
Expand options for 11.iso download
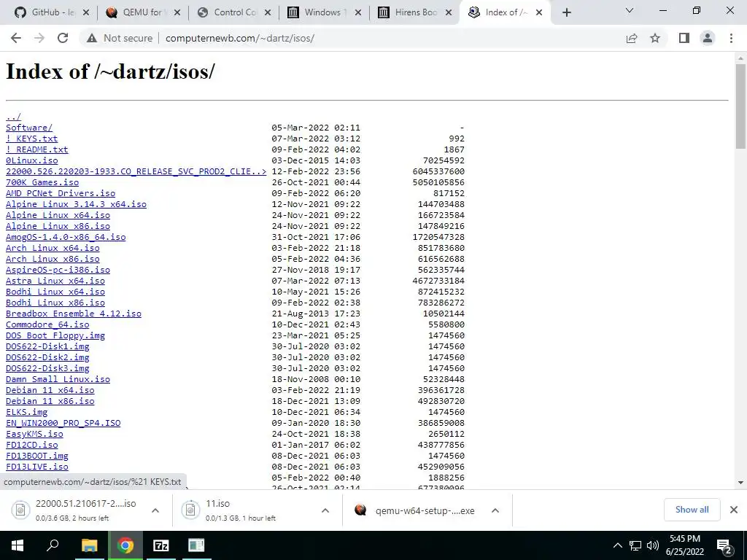click(x=325, y=510)
